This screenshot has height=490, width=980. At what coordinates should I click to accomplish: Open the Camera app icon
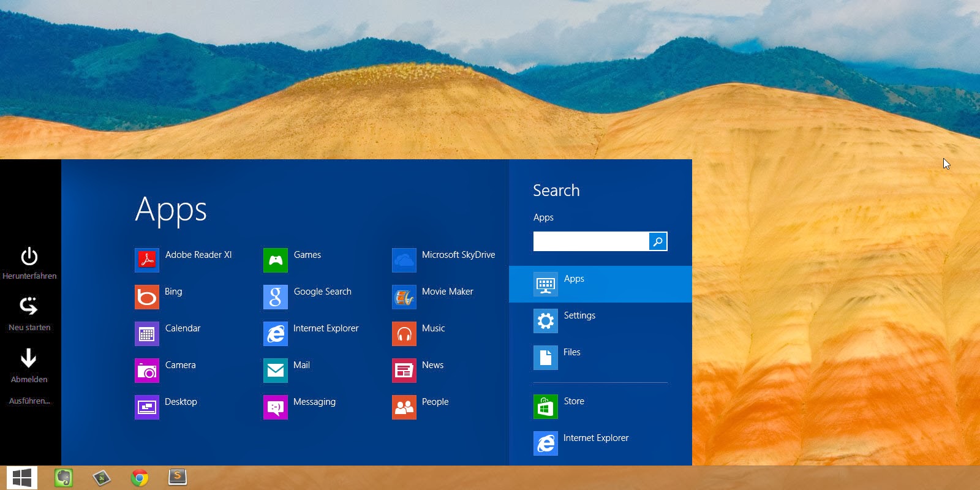[147, 371]
